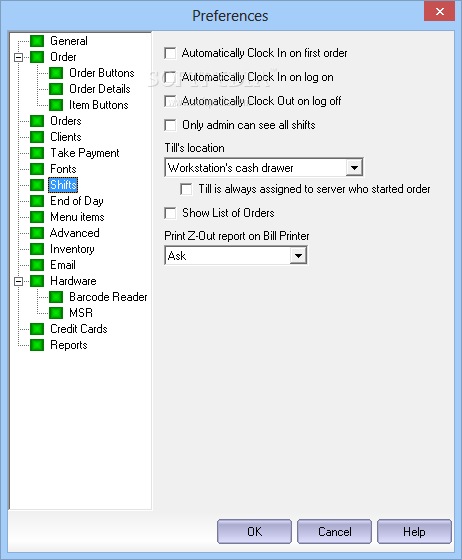Click the green icon beside Barcode Reader
Screen dimensions: 462x560
(56, 297)
